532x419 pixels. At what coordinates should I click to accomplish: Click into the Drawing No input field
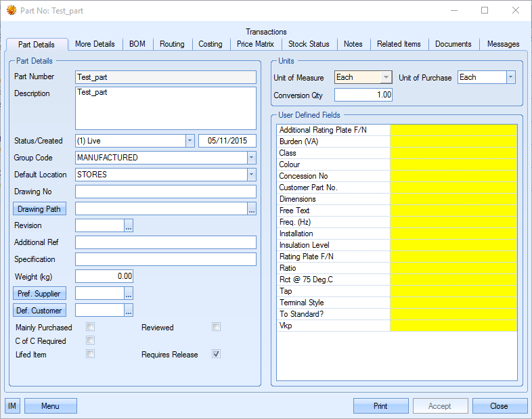tap(166, 192)
